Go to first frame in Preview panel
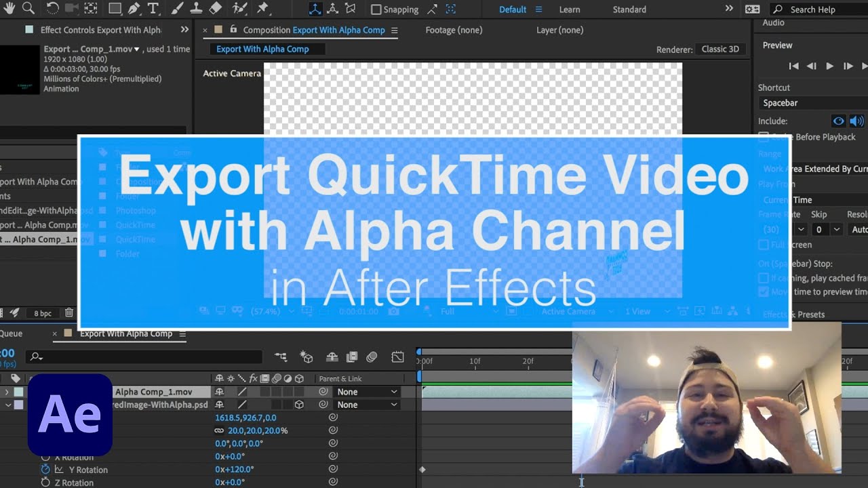Viewport: 868px width, 488px height. pos(793,66)
